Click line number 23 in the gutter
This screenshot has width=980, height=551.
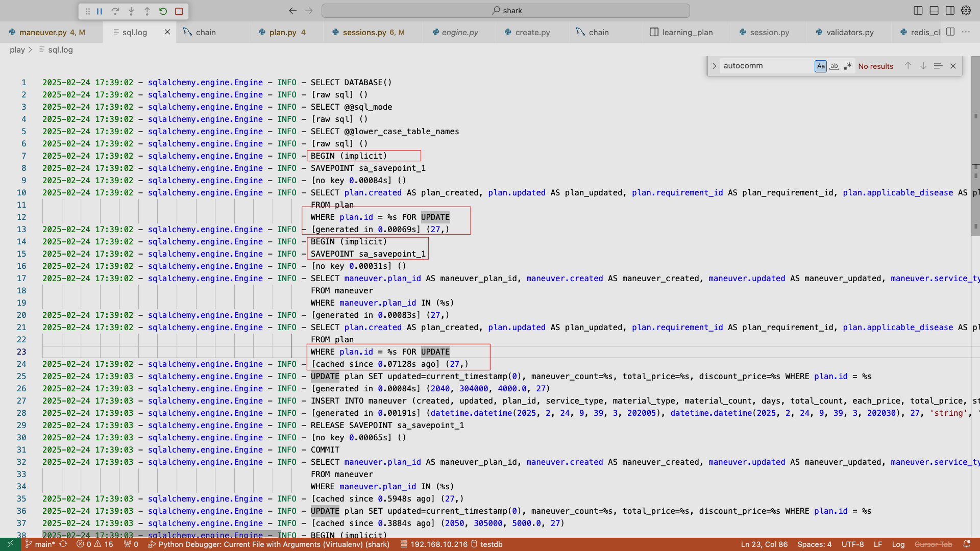pos(21,352)
